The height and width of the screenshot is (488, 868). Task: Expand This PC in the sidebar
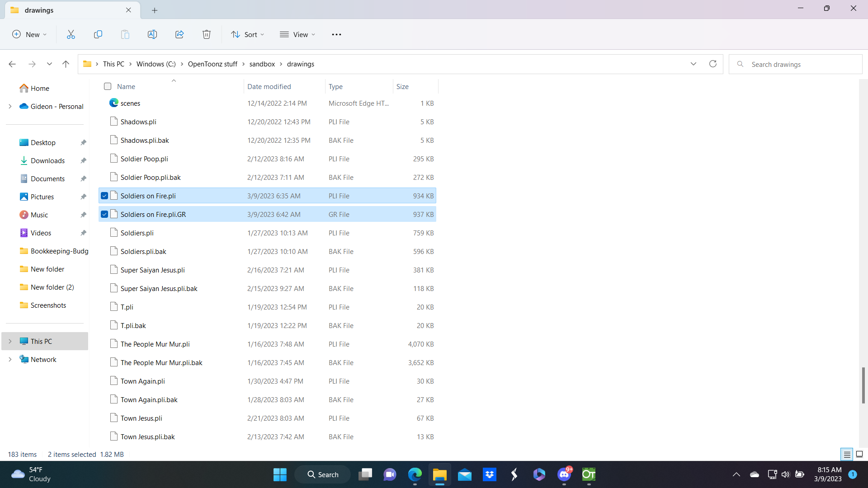click(10, 341)
